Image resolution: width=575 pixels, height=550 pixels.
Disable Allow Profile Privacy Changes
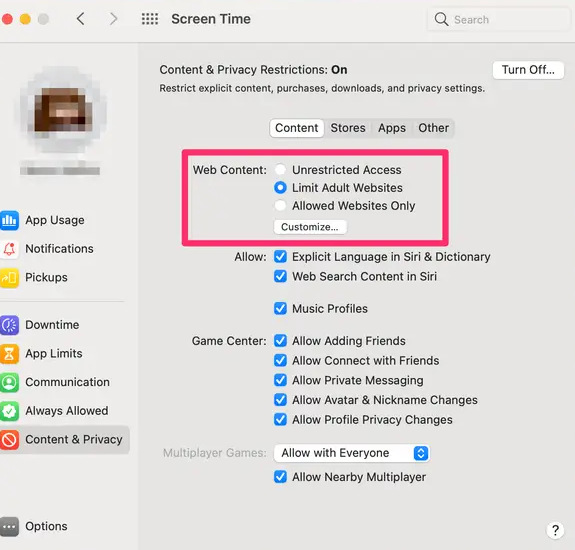click(x=281, y=419)
